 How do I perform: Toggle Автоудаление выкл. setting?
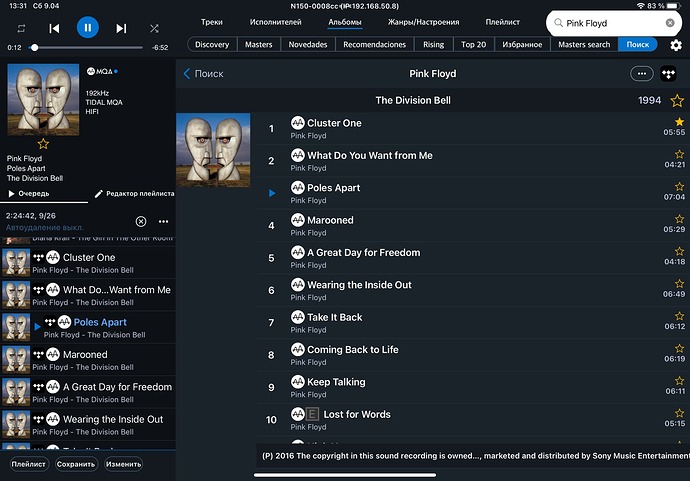point(44,228)
